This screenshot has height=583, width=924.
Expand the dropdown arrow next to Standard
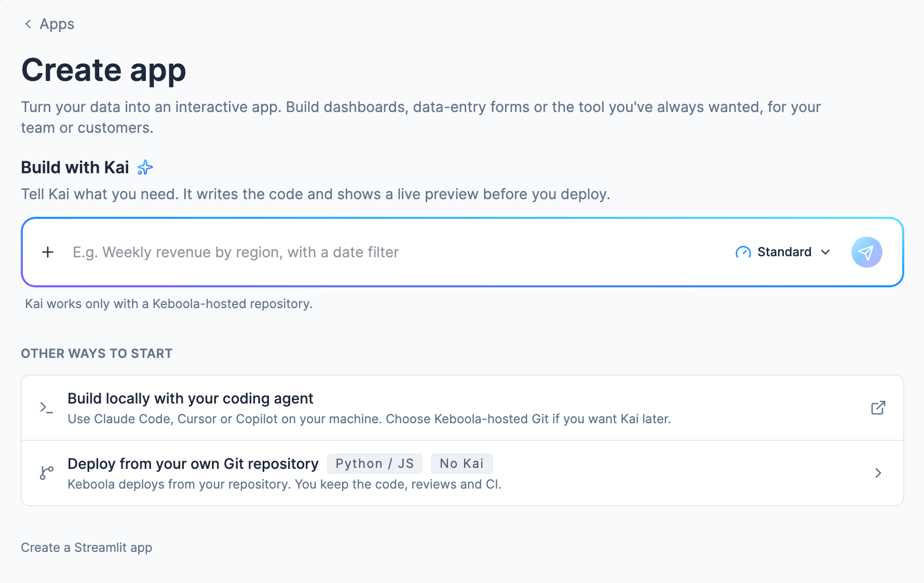pos(825,252)
